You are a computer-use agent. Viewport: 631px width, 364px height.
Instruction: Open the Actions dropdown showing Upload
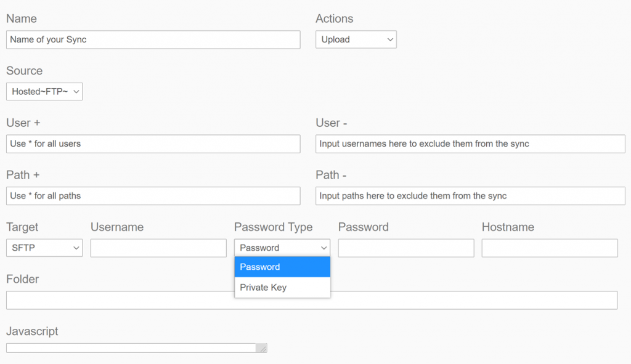click(356, 39)
